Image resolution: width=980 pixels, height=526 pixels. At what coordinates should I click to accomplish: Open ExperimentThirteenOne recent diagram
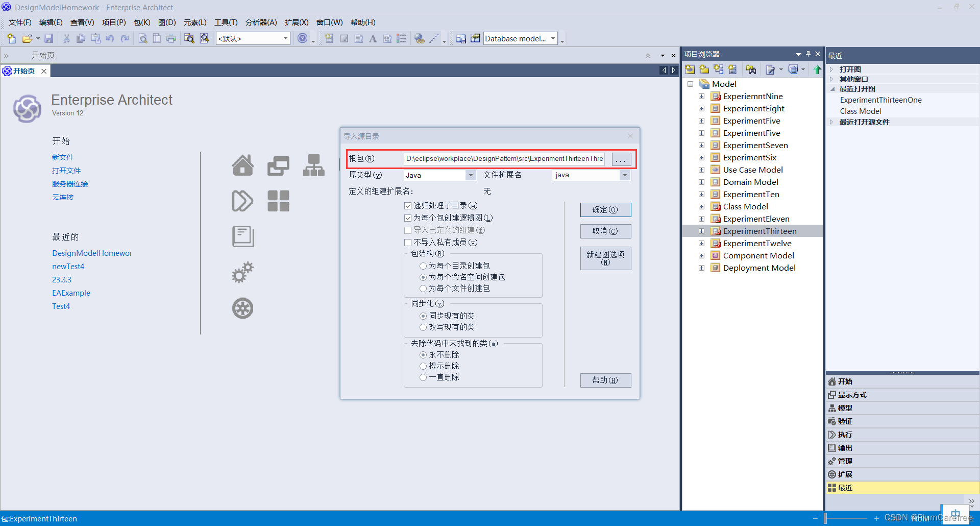[x=881, y=100]
